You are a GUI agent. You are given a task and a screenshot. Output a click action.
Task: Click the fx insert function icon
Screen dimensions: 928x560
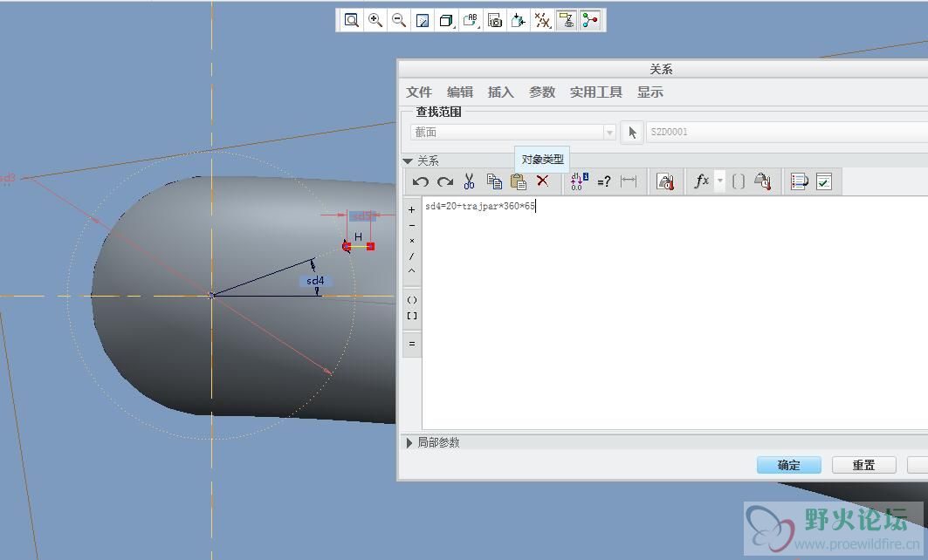point(701,181)
